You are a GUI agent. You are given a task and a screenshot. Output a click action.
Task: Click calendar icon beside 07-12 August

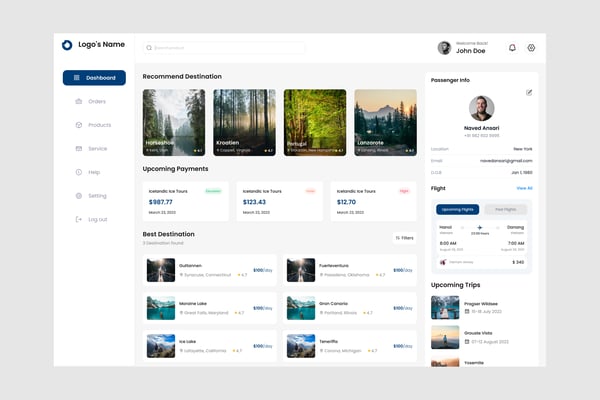click(x=467, y=341)
